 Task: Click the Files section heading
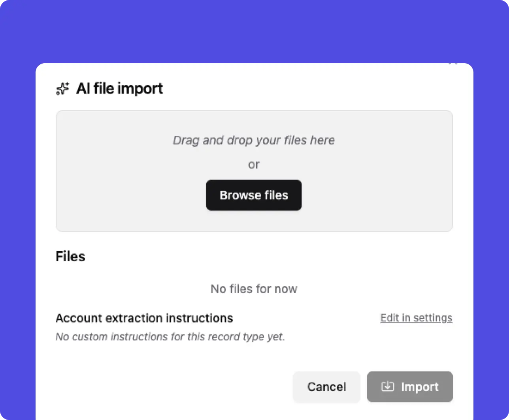coord(70,257)
